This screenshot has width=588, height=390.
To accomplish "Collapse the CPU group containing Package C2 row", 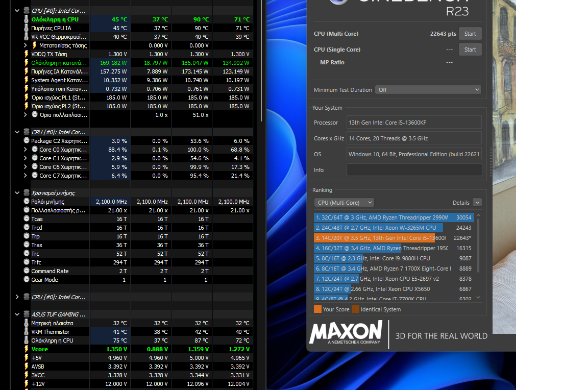I will tap(17, 132).
